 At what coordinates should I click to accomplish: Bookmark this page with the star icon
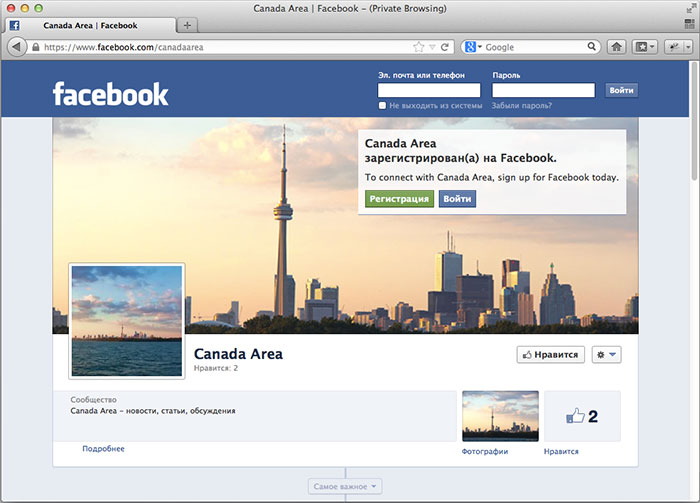pos(419,47)
